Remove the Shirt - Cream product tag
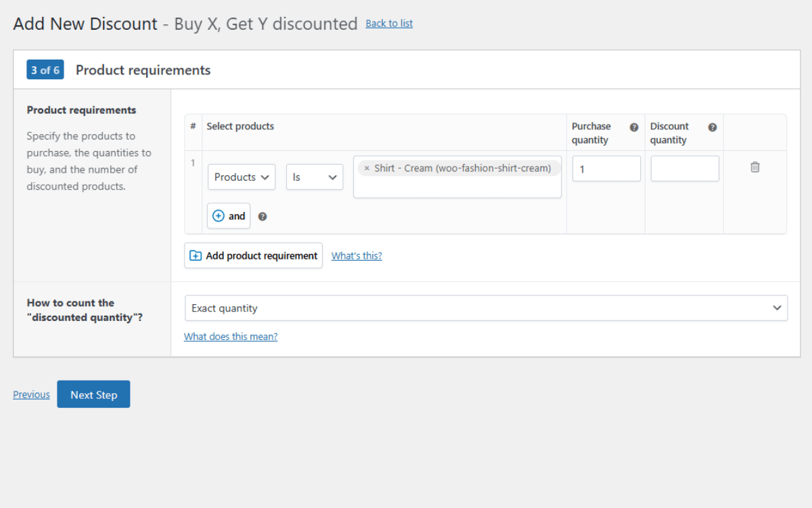The height and width of the screenshot is (508, 812). [x=367, y=169]
